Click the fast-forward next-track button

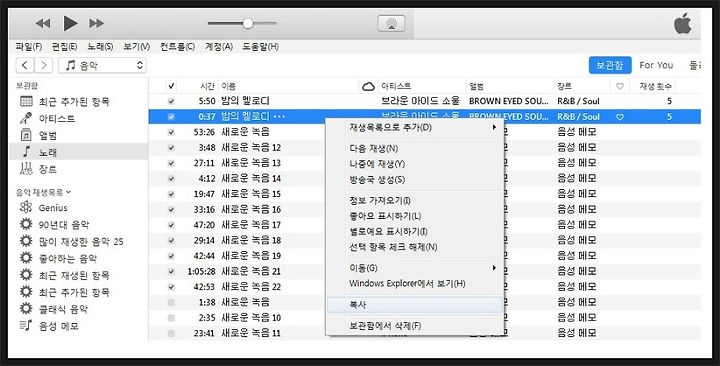96,23
